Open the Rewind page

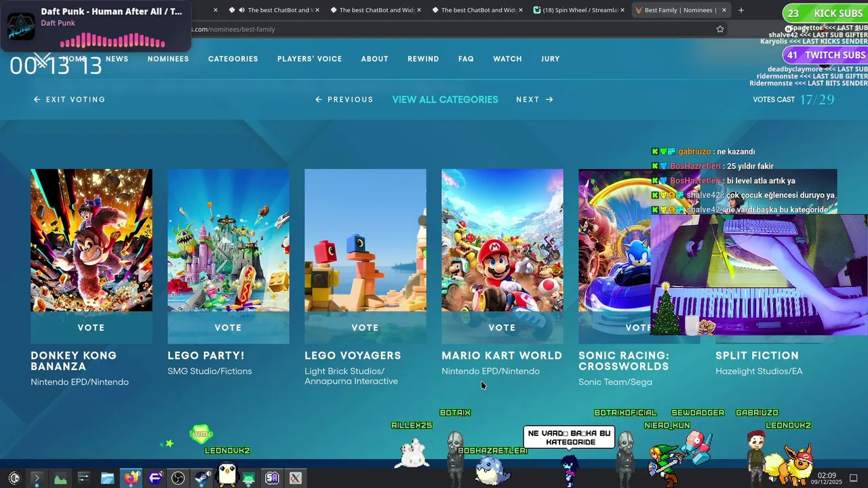[x=423, y=59]
